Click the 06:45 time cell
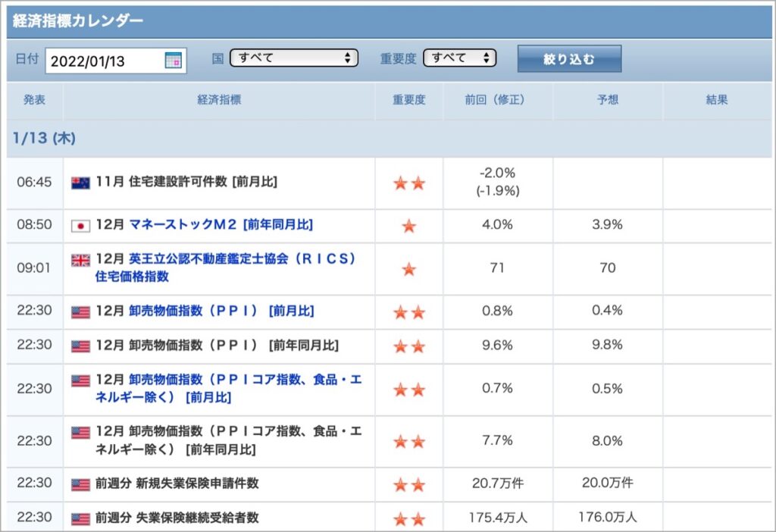 click(34, 182)
